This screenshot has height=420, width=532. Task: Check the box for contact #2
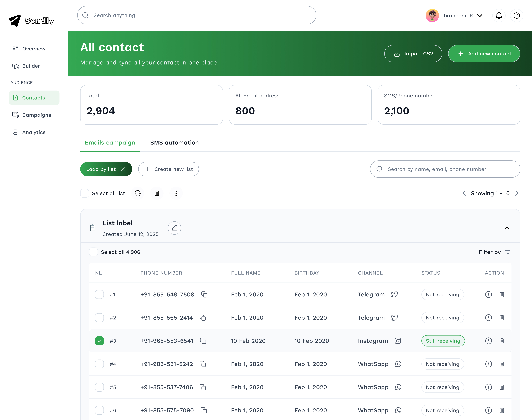99,317
